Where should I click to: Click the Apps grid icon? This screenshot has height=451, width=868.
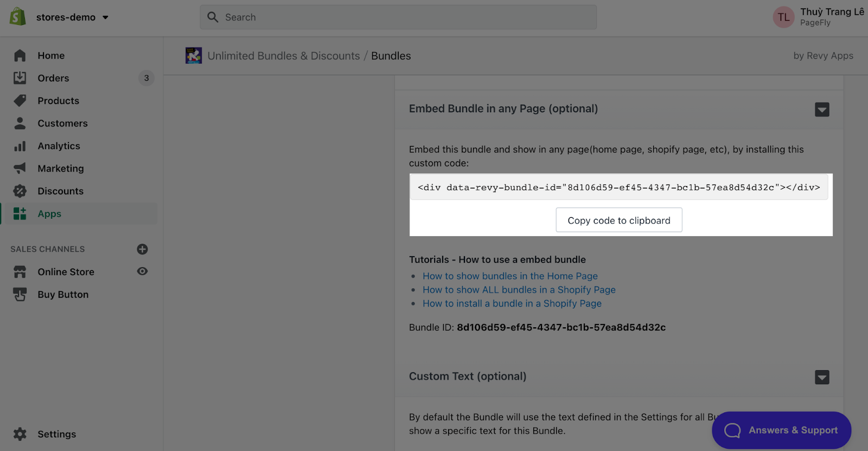(20, 214)
